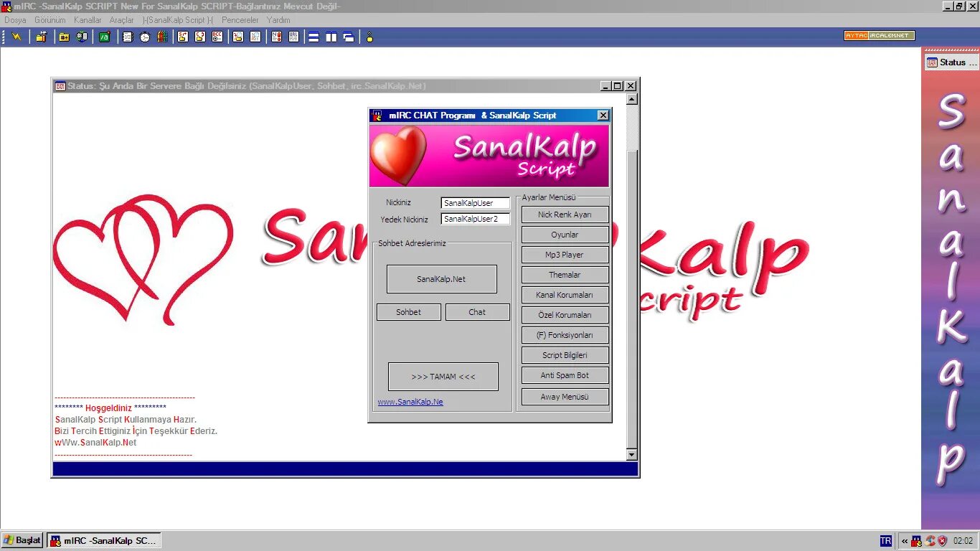Open the URL list toolbar icon
The height and width of the screenshot is (551, 980).
click(294, 37)
